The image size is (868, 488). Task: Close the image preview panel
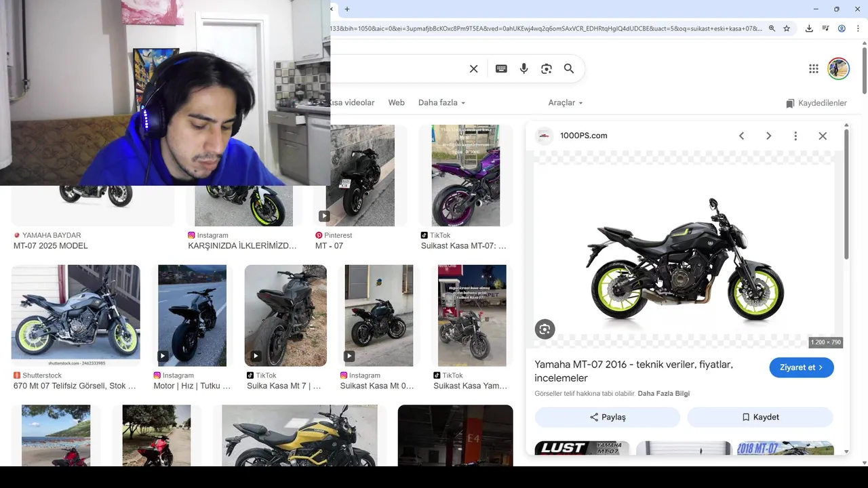point(823,136)
